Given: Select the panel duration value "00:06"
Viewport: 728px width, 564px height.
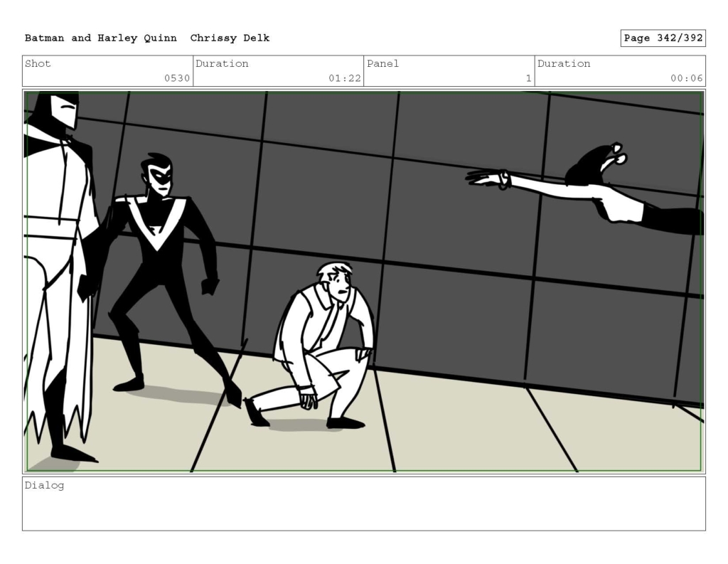Looking at the screenshot, I should coord(686,78).
